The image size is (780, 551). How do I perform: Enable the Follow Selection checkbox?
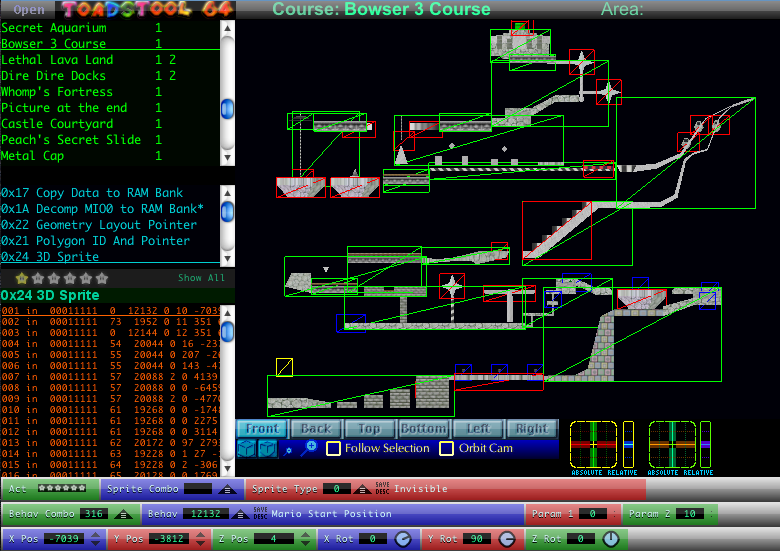tap(334, 449)
